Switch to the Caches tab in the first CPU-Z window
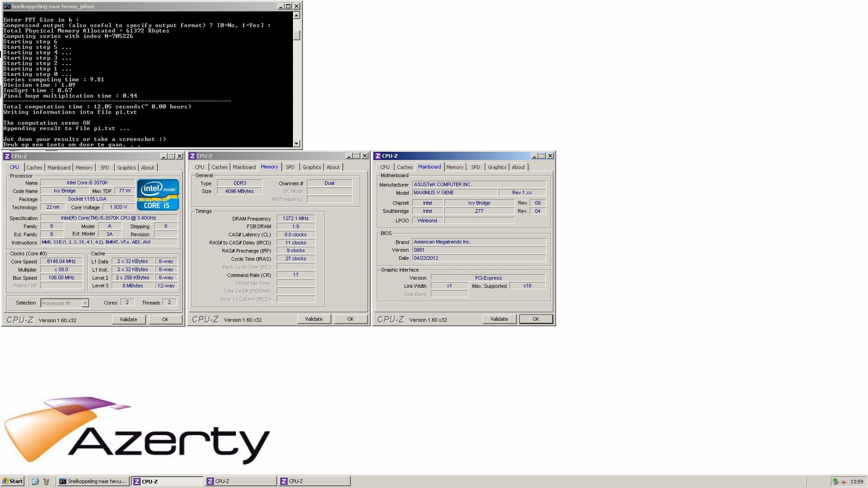This screenshot has width=868, height=488. click(34, 168)
